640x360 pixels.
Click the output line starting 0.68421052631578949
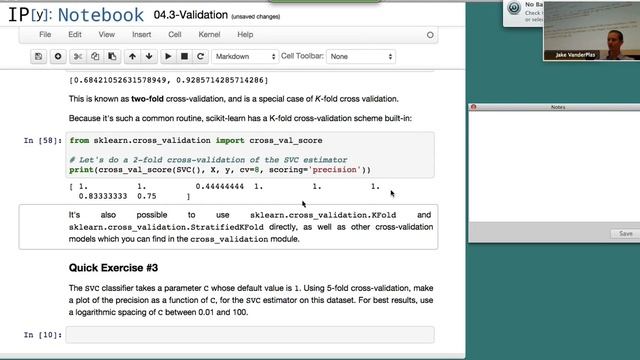pyautogui.click(x=169, y=80)
